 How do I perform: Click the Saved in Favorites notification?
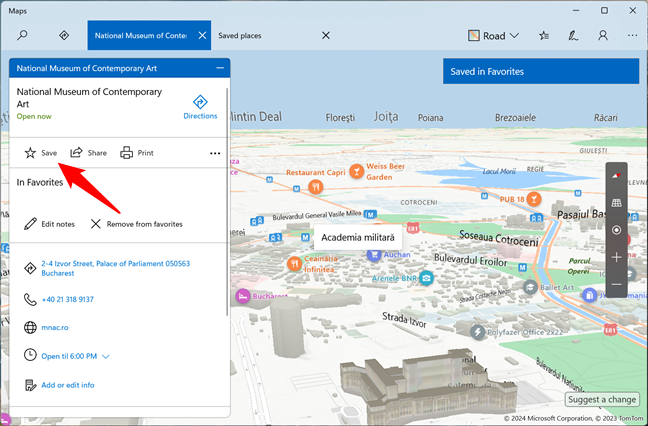tap(541, 71)
